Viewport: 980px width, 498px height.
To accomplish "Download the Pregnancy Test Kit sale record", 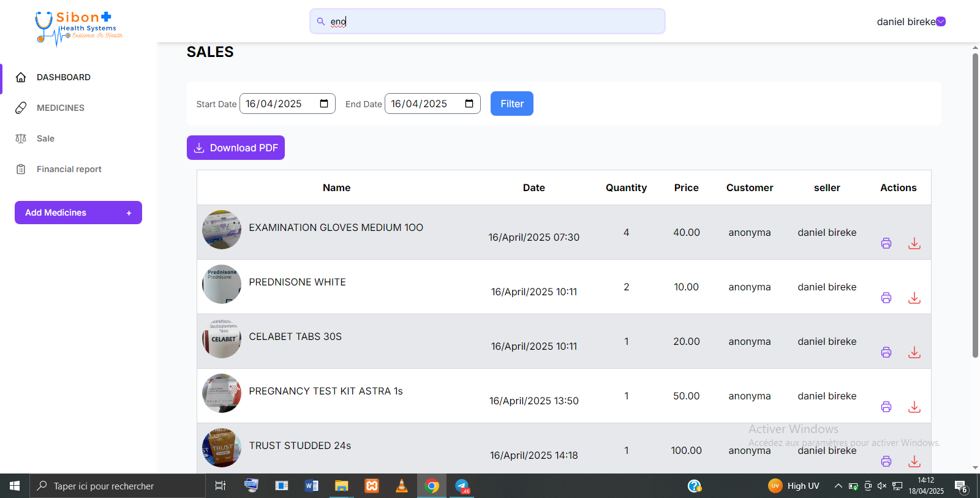I will [x=914, y=407].
